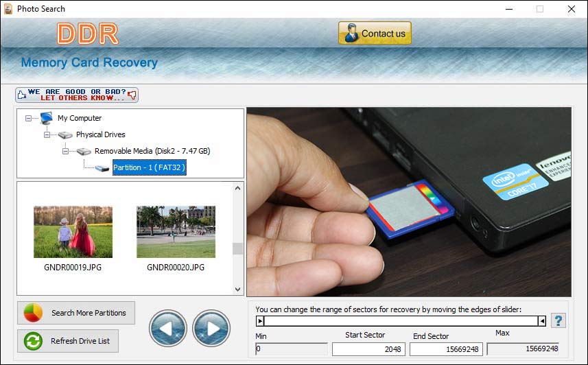Click the GNDR00020.JPG file name
The width and height of the screenshot is (588, 365).
[176, 267]
